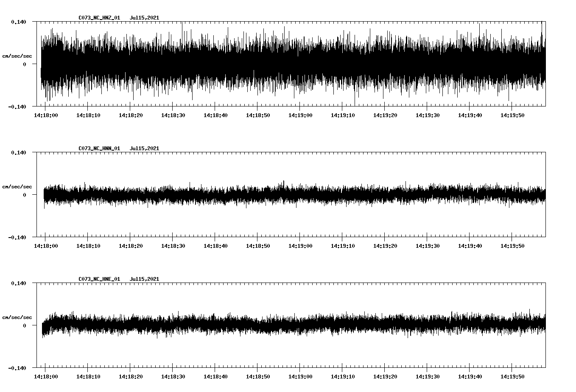Click the 14:18:30 tick label under HNZ trace
This screenshot has height=392, width=576.
click(x=173, y=115)
